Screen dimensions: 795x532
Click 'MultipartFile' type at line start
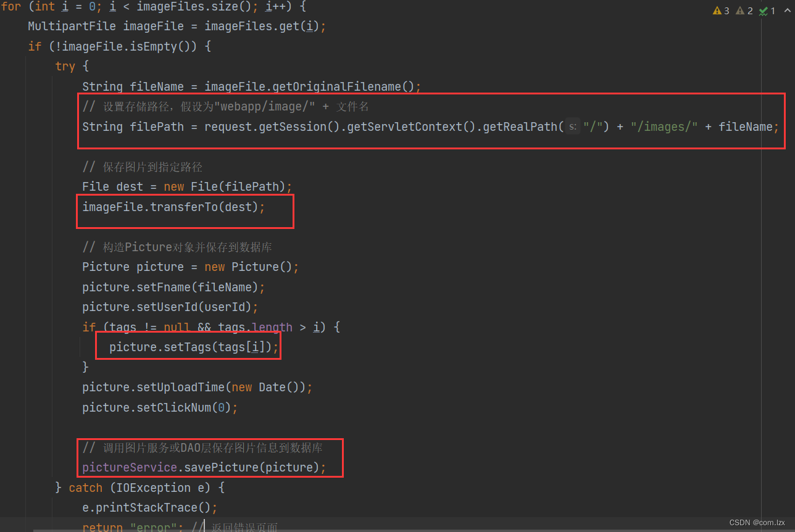[72, 26]
